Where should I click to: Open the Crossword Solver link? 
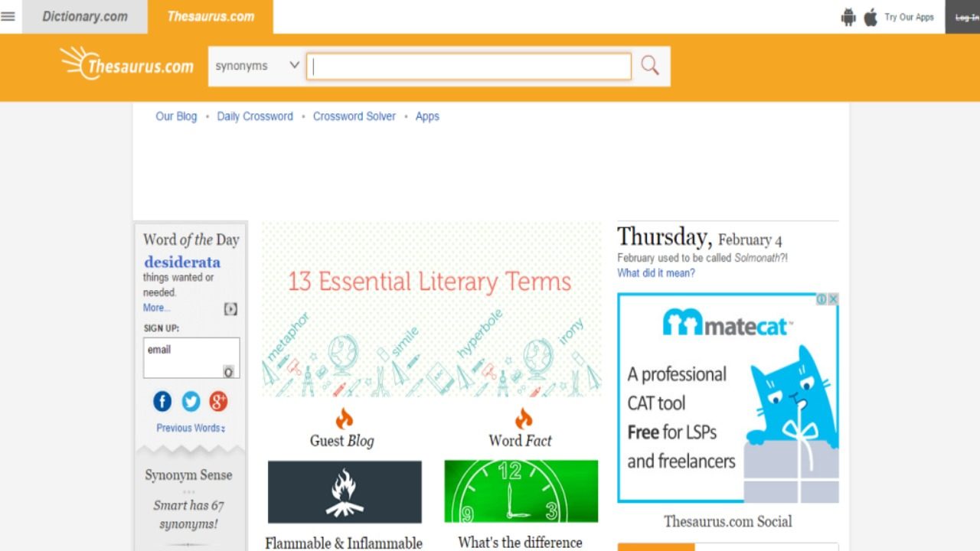click(354, 116)
